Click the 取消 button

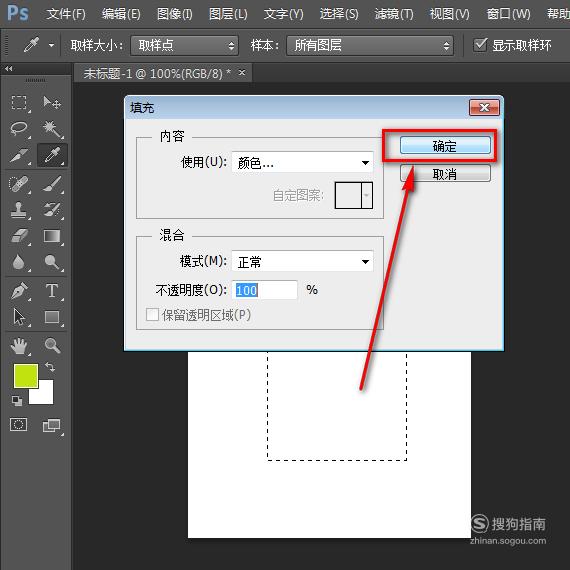coord(445,173)
